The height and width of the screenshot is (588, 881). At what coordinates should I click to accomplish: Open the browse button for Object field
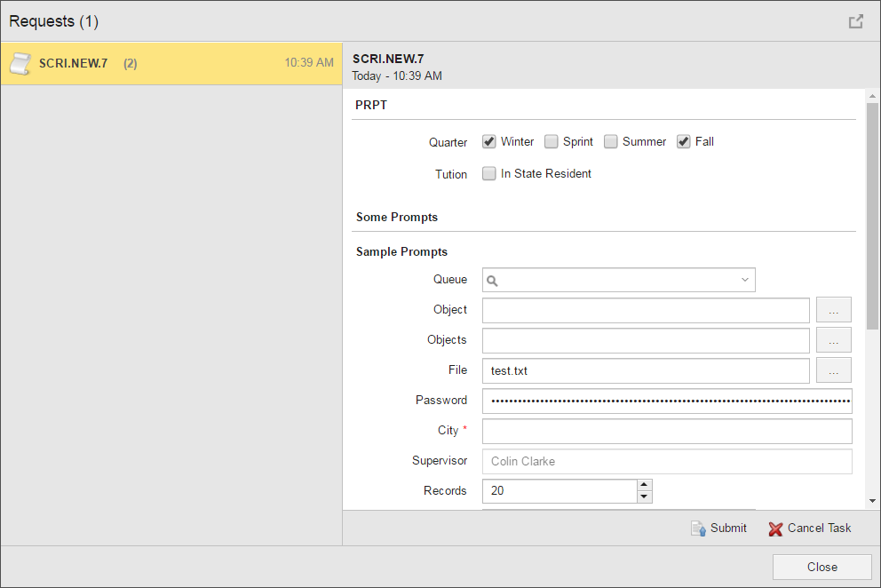pos(833,310)
